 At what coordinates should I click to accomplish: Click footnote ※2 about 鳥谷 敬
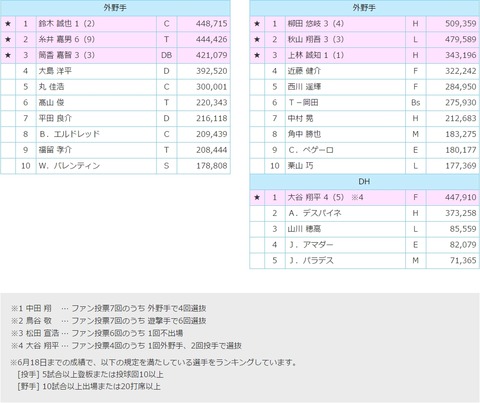coord(108,321)
